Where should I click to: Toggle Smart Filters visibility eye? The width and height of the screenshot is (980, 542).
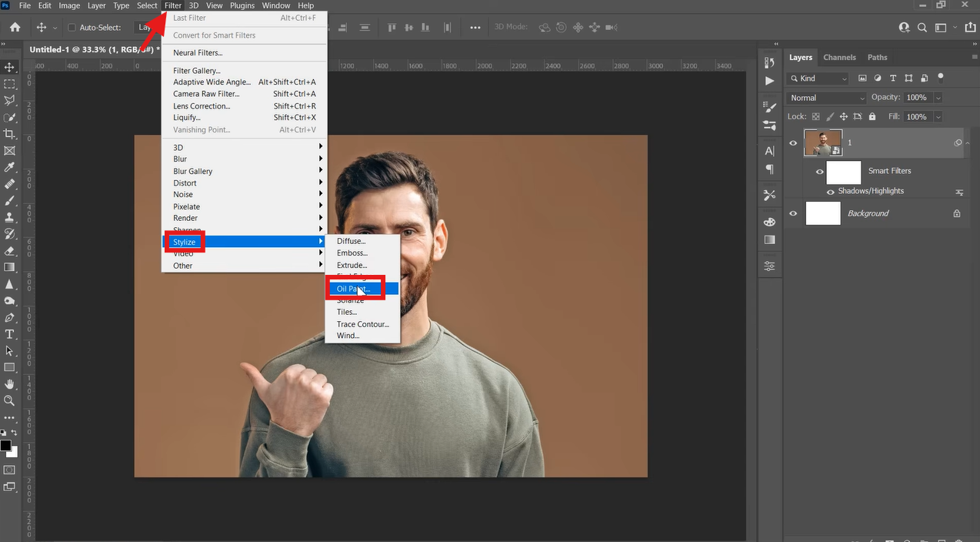tap(819, 172)
